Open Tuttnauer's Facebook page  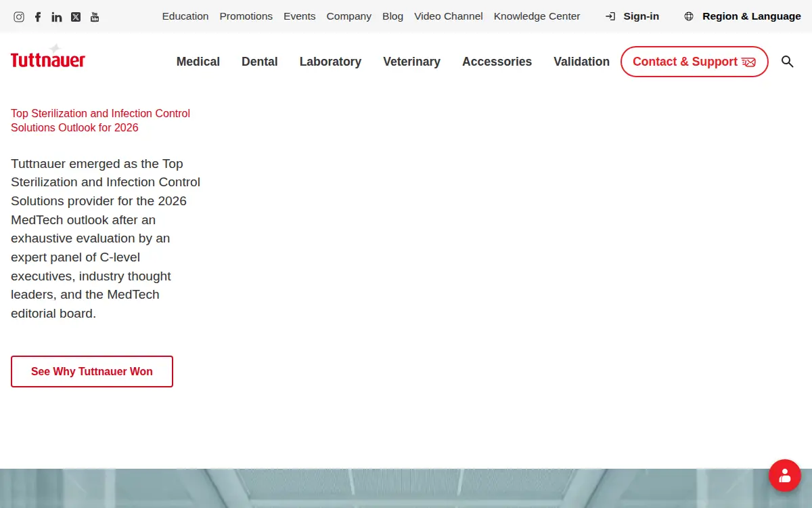point(38,17)
